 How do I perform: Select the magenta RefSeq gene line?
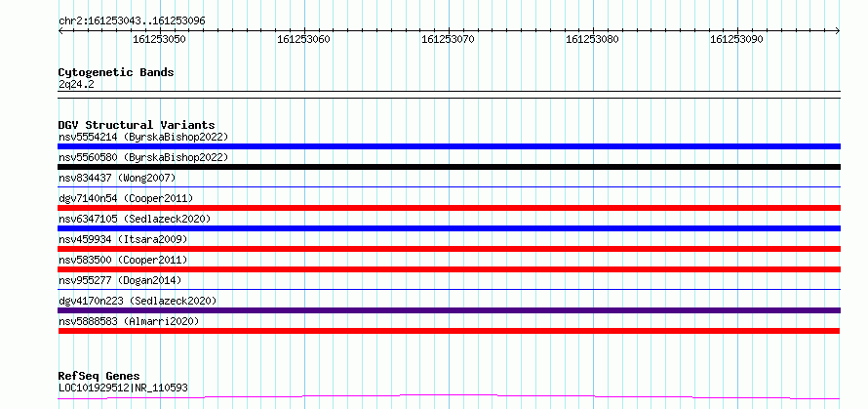449,397
